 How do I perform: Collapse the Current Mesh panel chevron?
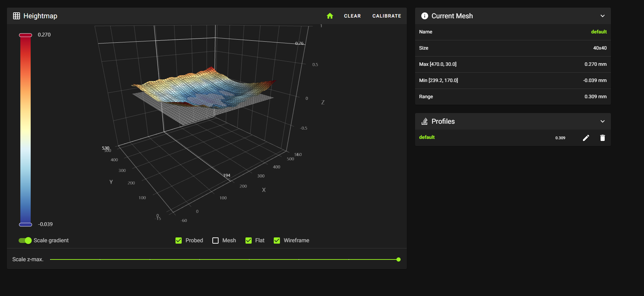pos(602,16)
